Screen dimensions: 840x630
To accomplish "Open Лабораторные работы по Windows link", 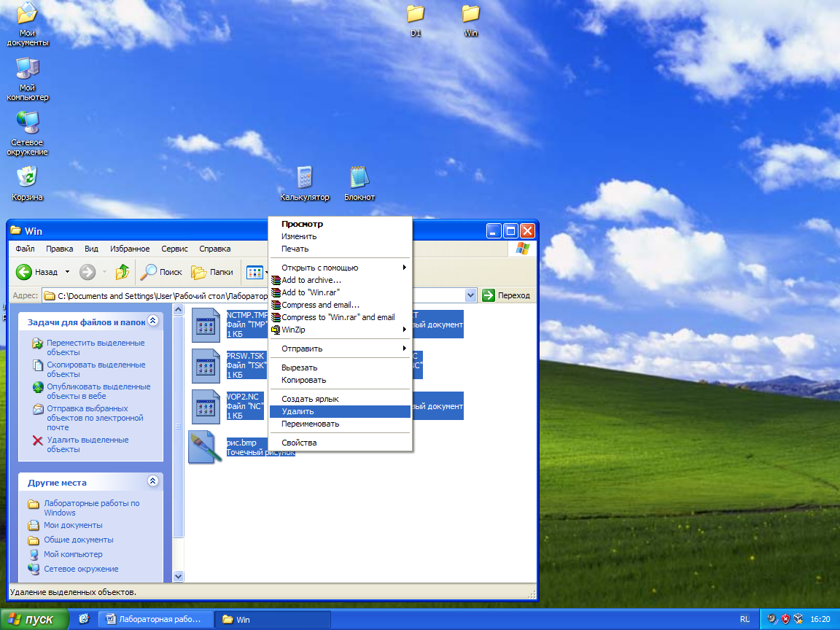I will tap(92, 507).
